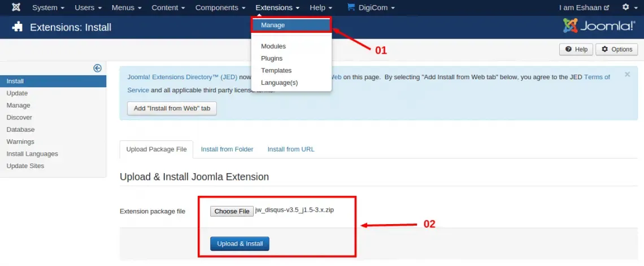
Task: Click the Upload & Install button
Action: (x=240, y=244)
